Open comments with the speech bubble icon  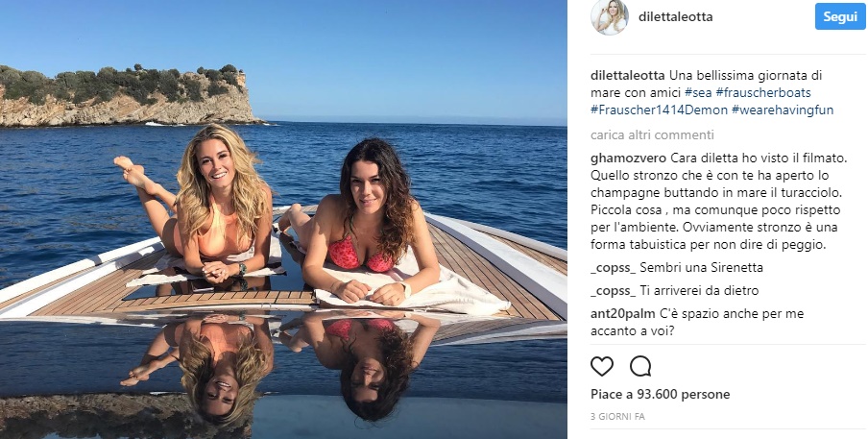(639, 367)
